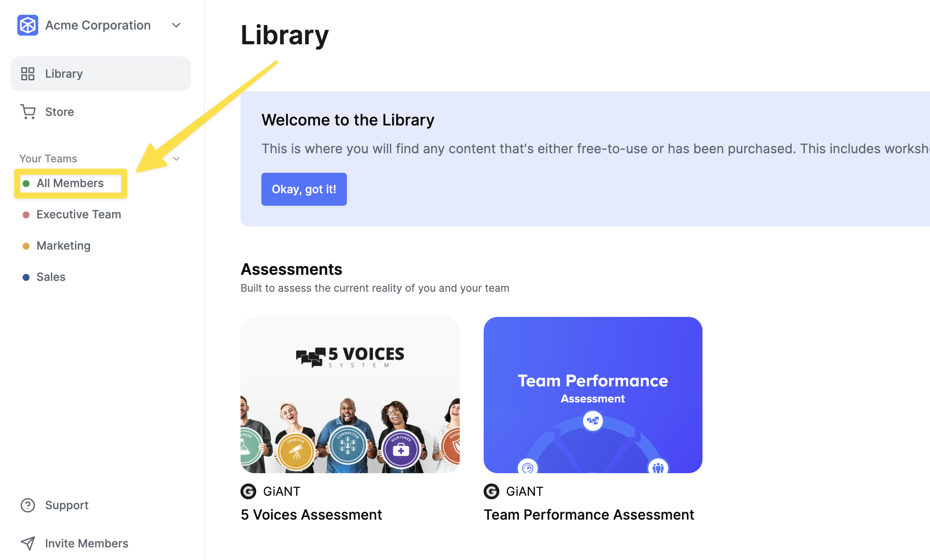Collapse the Your Teams section chevron
930x560 pixels.
[x=176, y=159]
